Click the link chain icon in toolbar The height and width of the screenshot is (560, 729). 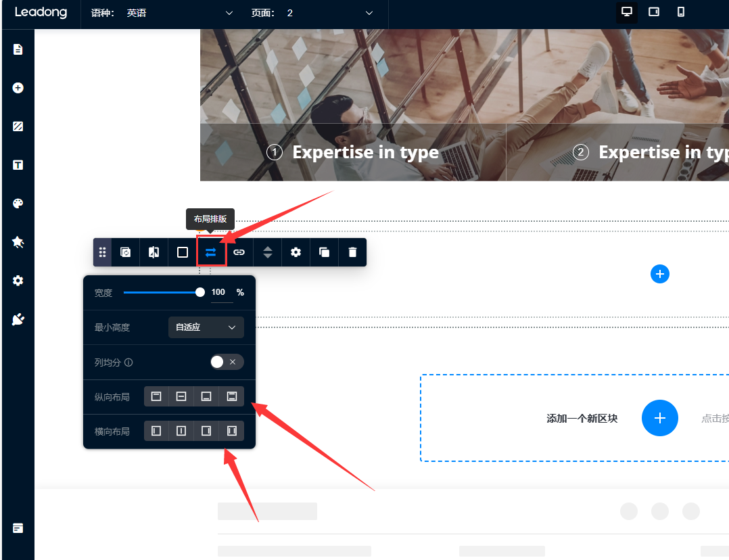coord(239,252)
